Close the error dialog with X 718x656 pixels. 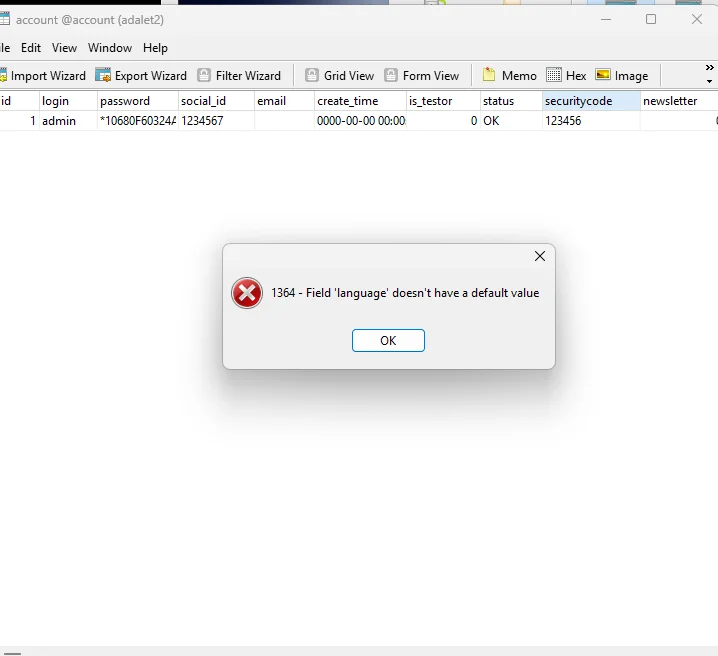tap(540, 256)
